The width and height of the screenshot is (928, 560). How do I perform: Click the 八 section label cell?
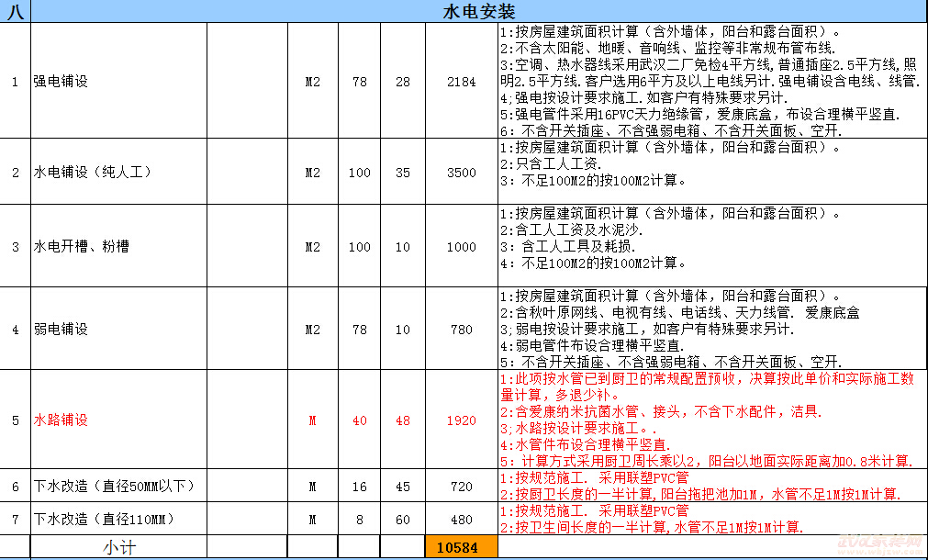point(14,10)
